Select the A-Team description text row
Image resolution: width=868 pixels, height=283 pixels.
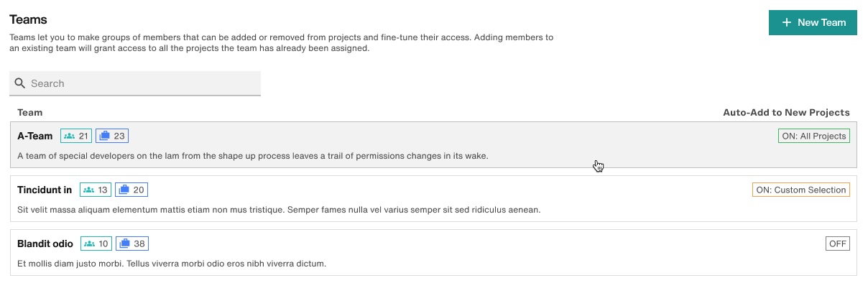click(253, 156)
